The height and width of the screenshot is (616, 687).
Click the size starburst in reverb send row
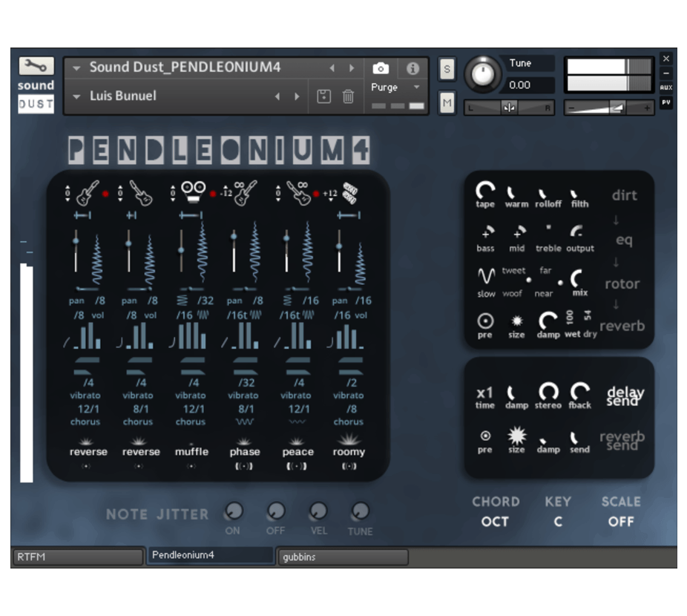(516, 436)
